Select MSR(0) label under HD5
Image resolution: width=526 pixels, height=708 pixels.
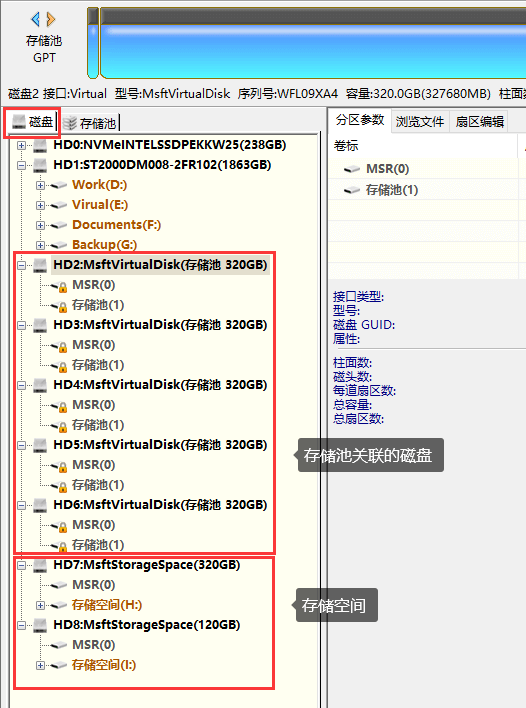click(93, 465)
